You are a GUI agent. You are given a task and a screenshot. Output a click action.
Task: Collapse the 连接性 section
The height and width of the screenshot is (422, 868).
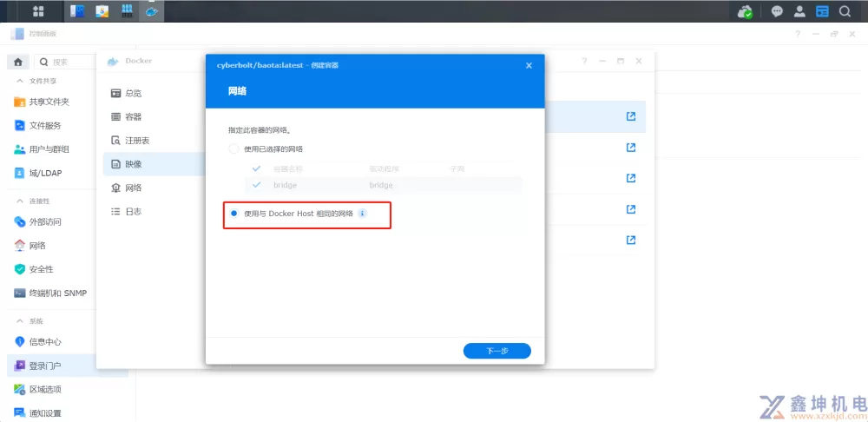18,201
